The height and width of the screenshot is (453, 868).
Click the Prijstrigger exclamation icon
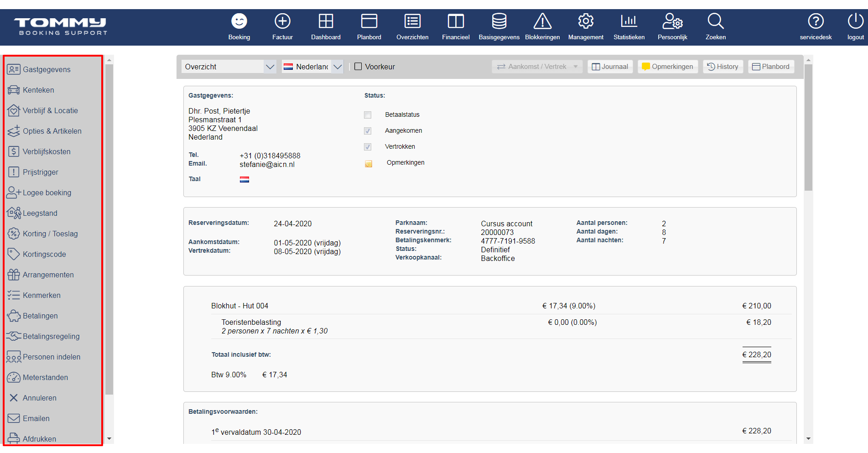(14, 172)
